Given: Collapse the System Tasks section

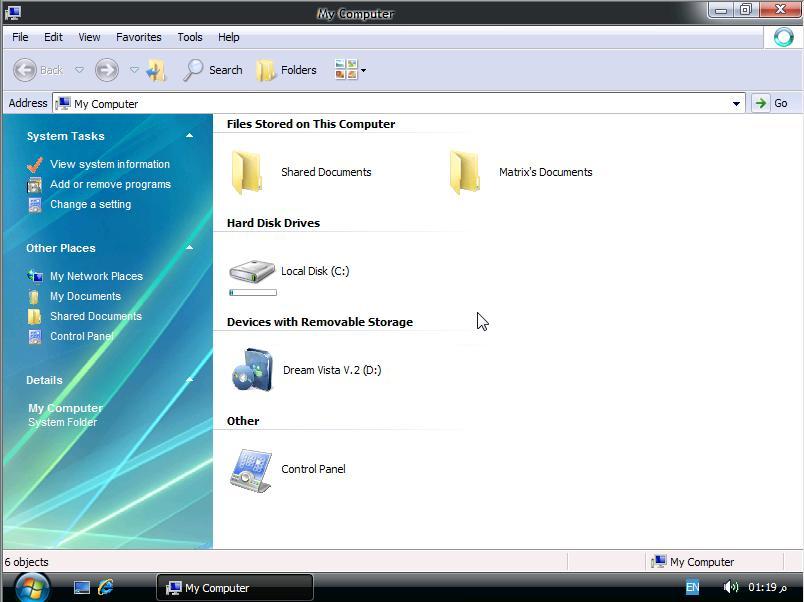Looking at the screenshot, I should (x=189, y=136).
